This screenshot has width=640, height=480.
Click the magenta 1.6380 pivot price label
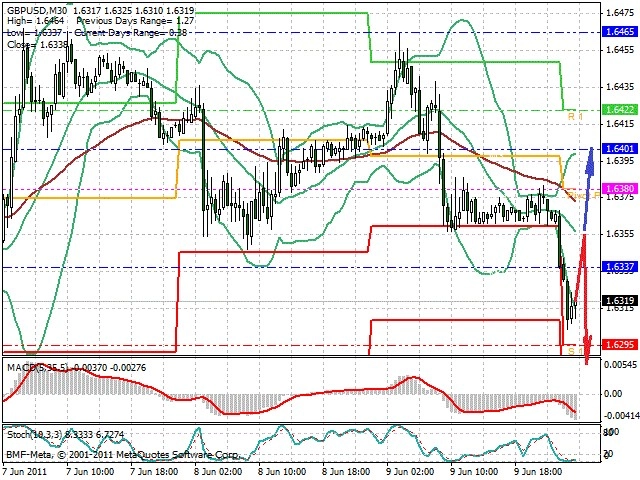click(620, 189)
